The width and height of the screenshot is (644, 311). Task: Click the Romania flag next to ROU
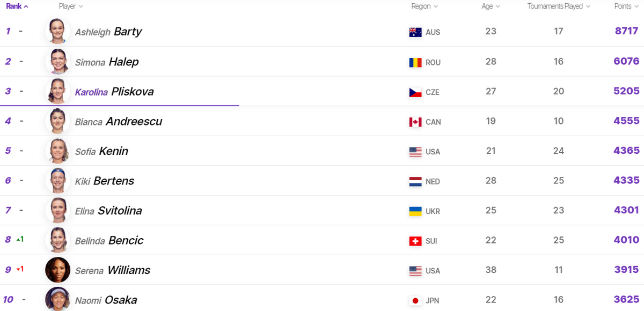(x=415, y=62)
